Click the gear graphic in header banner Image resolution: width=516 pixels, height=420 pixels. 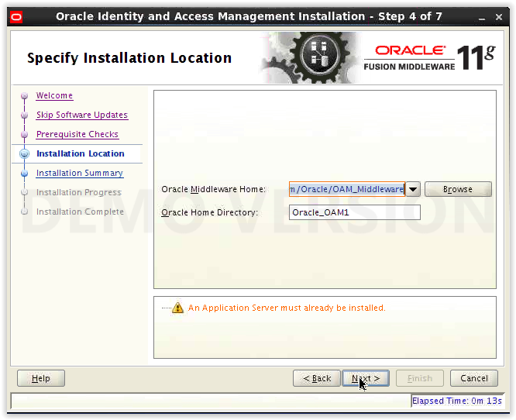tap(311, 57)
